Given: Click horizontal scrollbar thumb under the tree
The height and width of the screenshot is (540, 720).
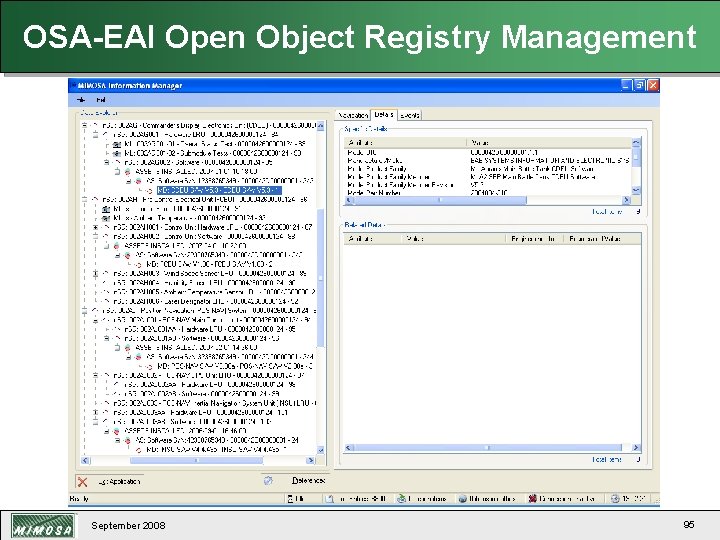Looking at the screenshot, I should 197,461.
